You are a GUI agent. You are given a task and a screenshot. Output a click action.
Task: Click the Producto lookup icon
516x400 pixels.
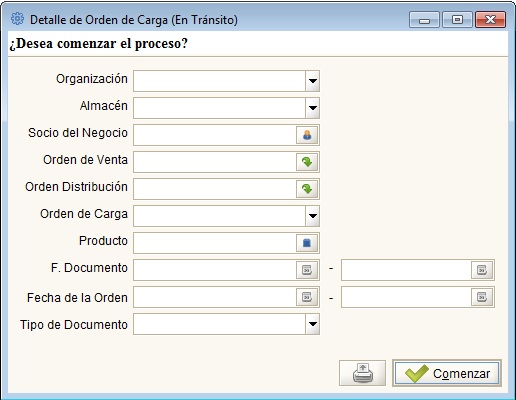(x=307, y=243)
